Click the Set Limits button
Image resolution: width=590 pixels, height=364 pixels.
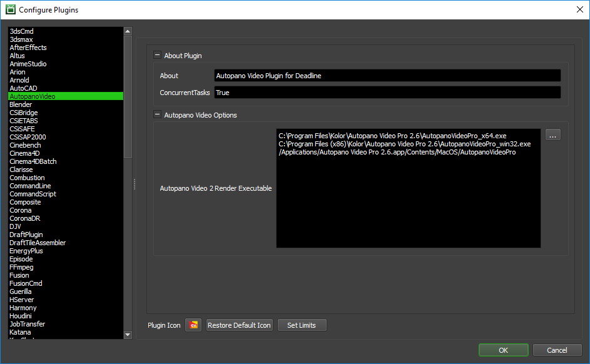pyautogui.click(x=302, y=325)
